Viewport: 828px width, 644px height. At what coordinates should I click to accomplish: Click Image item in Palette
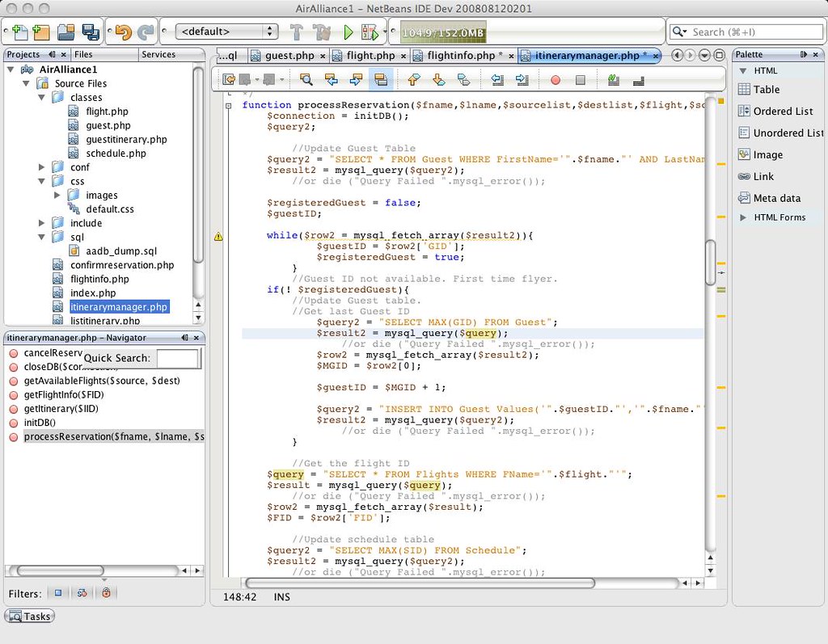point(768,154)
